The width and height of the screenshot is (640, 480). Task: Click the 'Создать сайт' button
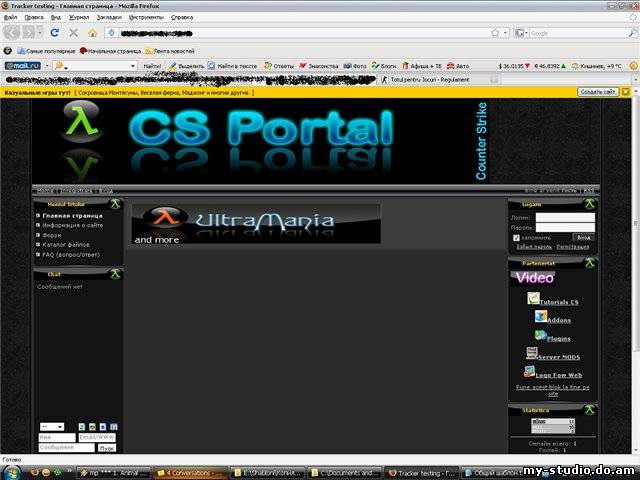tap(598, 92)
